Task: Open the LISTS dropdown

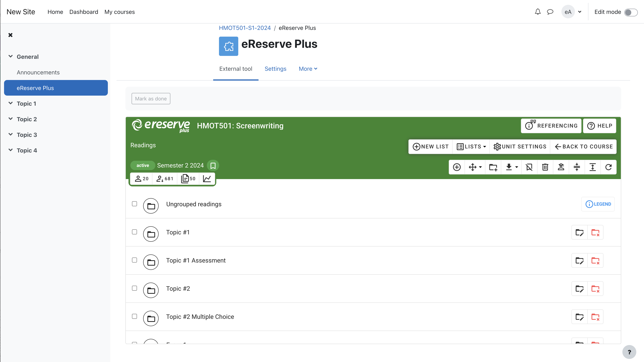Action: (x=471, y=147)
